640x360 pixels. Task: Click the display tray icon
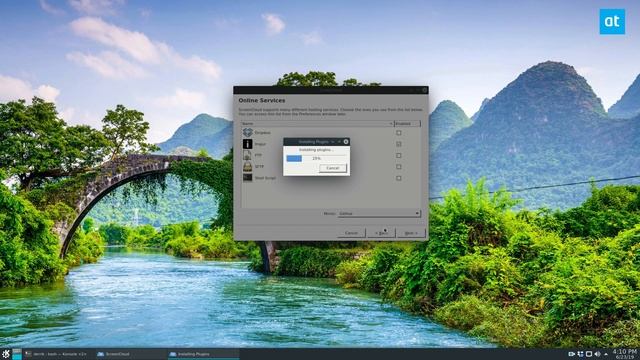(589, 354)
